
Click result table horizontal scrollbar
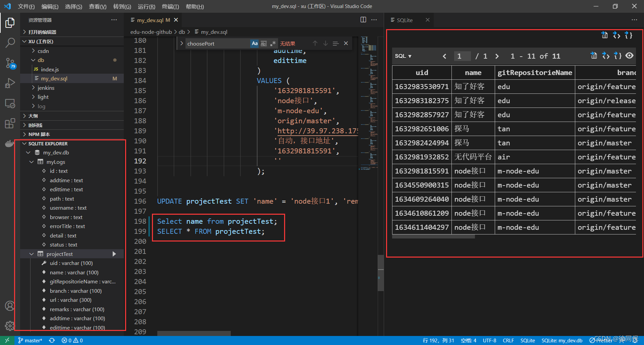pos(433,236)
